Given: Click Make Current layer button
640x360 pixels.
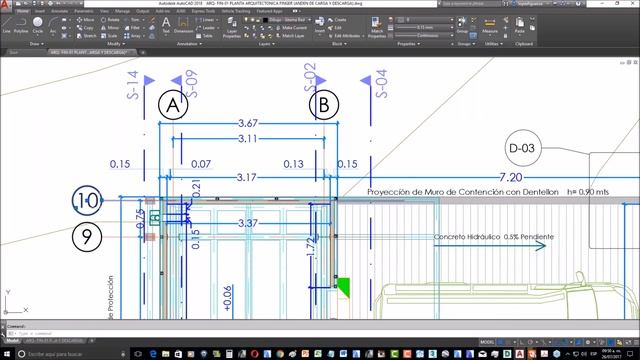Looking at the screenshot, I should point(291,28).
